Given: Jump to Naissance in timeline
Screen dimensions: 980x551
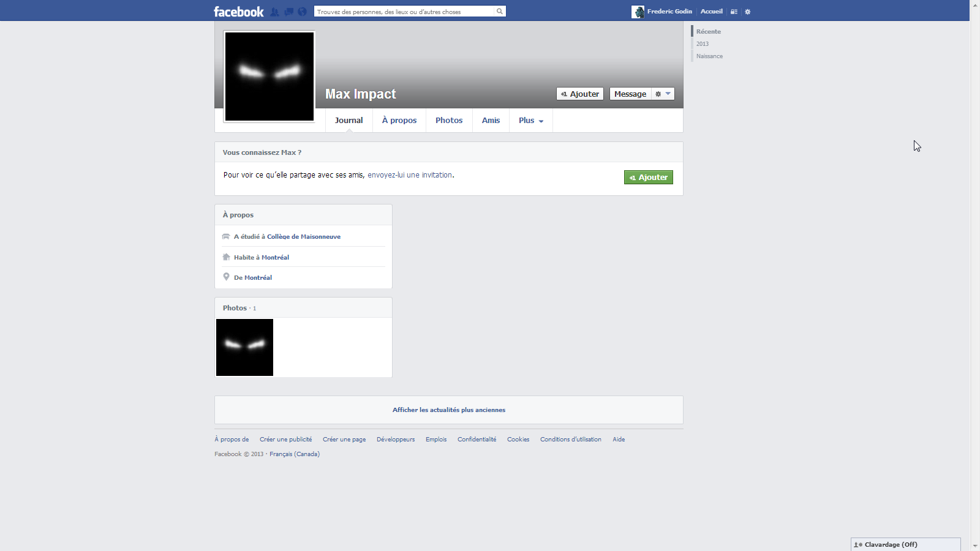Looking at the screenshot, I should (x=709, y=56).
